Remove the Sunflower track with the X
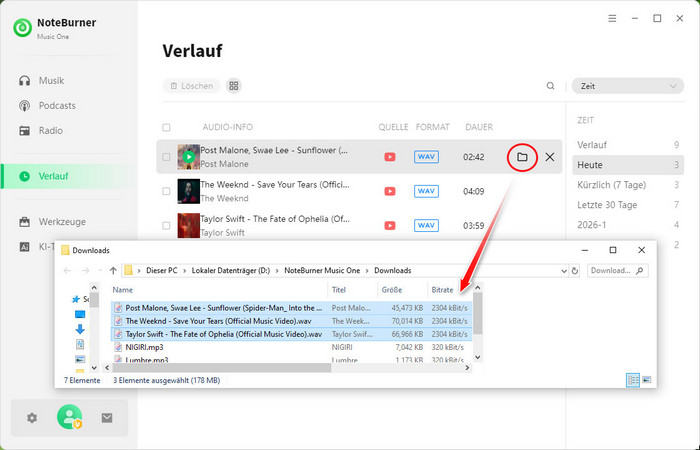Screen dimensions: 700x450 point(550,157)
